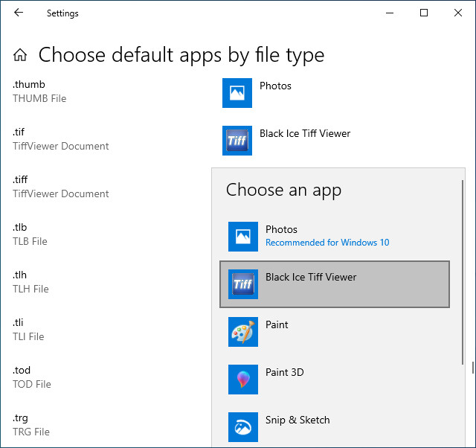The height and width of the screenshot is (448, 476).
Task: Click the .tlh file extension label
Action: click(20, 275)
